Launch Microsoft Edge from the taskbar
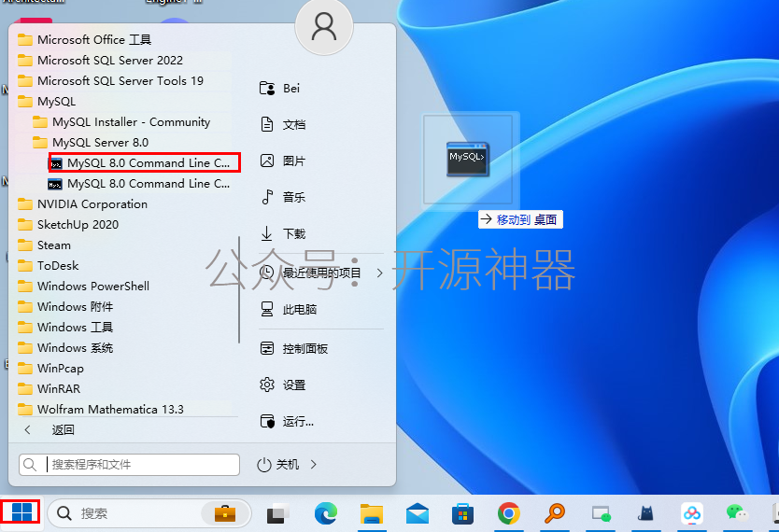Viewport: 779px width, 532px height. [326, 513]
